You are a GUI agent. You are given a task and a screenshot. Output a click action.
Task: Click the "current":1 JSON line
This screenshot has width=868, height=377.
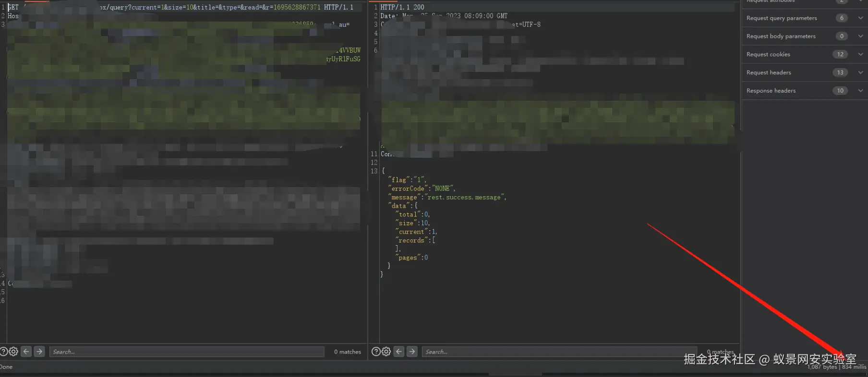coord(416,232)
